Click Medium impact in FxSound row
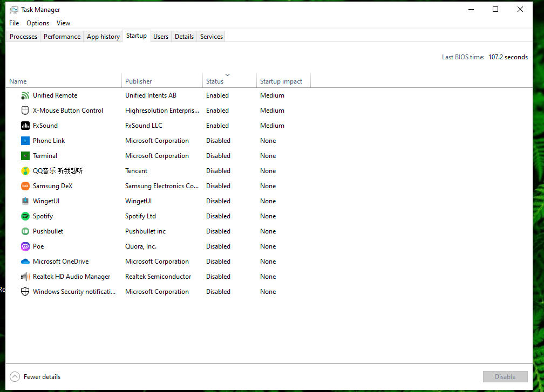Screen dimensions: 544x392 coord(273,126)
